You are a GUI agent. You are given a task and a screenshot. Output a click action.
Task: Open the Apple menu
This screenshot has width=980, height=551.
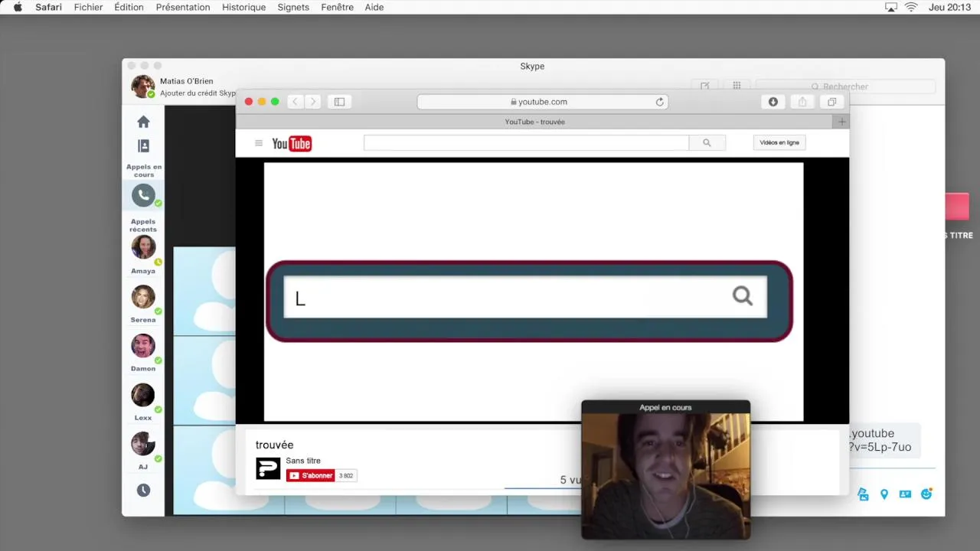[18, 7]
